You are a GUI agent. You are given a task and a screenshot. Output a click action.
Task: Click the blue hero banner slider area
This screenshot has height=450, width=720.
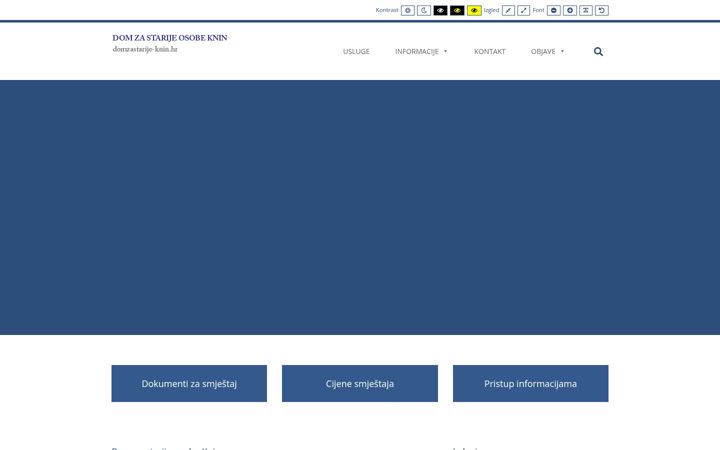[x=360, y=208]
